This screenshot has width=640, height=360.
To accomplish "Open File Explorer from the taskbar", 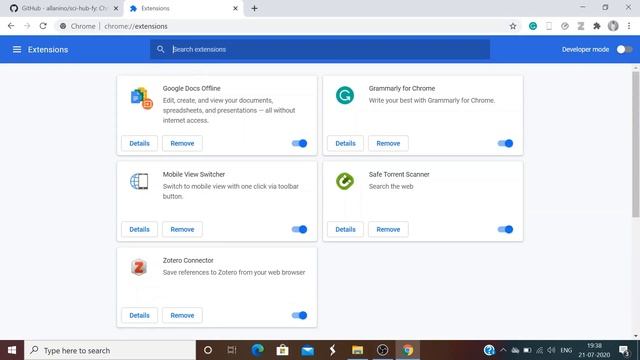I will click(x=358, y=350).
